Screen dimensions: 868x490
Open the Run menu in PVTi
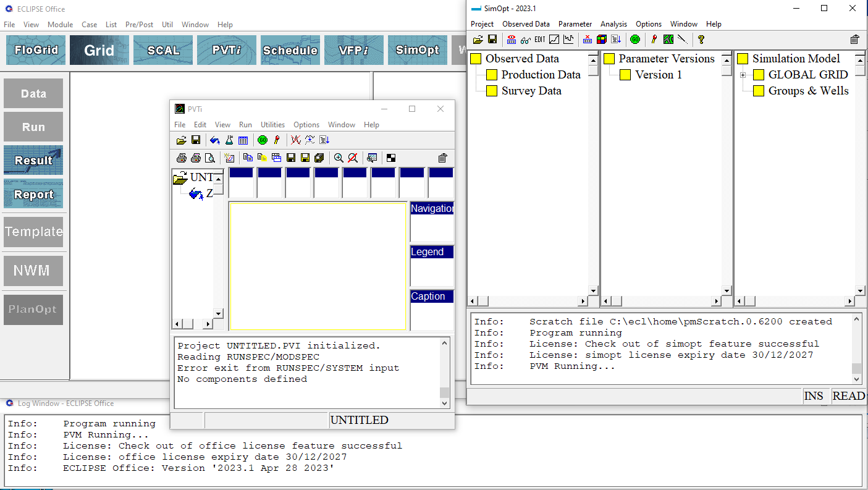(245, 125)
